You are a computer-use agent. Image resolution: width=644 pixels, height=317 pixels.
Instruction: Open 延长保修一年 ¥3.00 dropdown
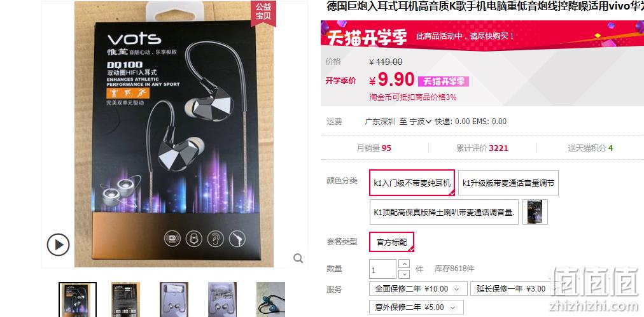(x=515, y=288)
